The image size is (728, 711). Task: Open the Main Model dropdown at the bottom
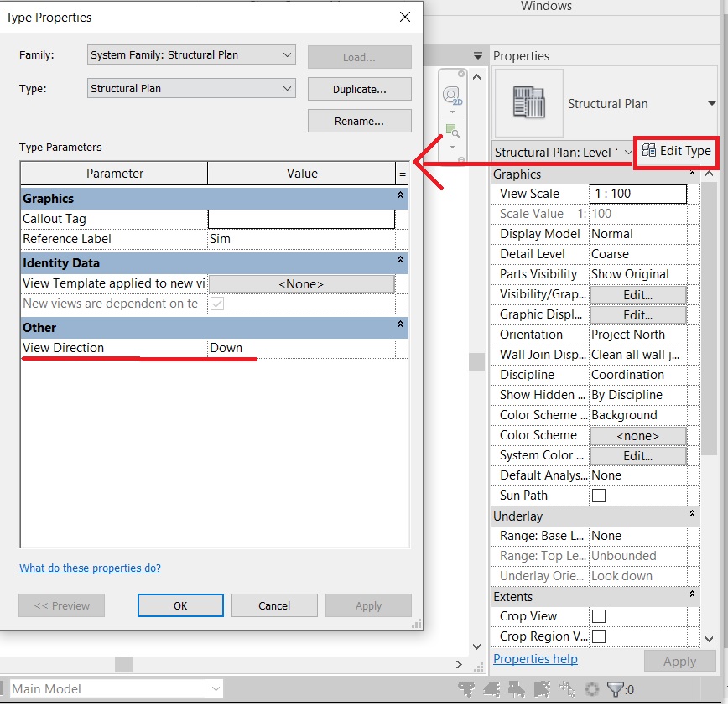click(215, 688)
